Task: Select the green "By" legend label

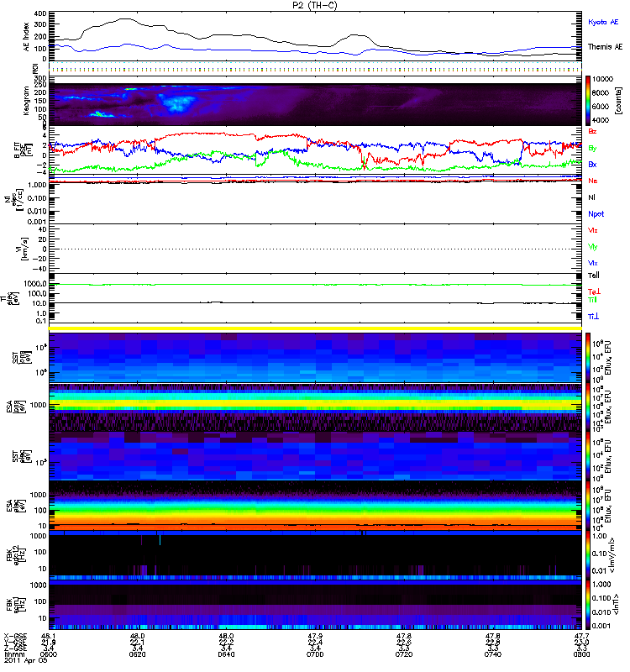Action: point(592,149)
